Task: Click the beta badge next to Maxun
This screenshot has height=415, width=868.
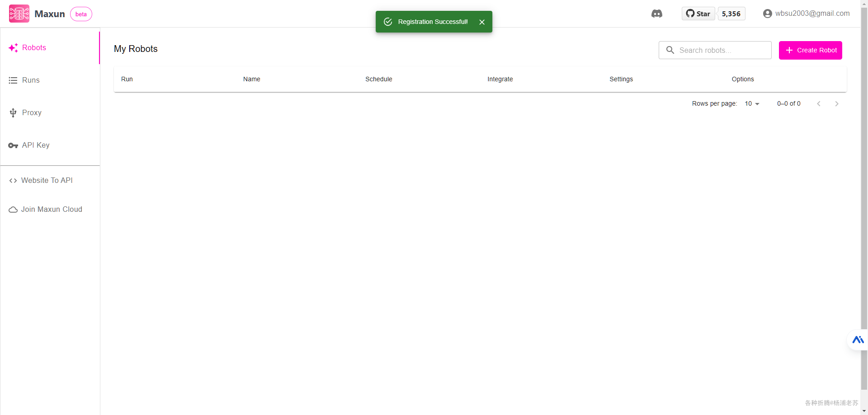Action: tap(81, 14)
